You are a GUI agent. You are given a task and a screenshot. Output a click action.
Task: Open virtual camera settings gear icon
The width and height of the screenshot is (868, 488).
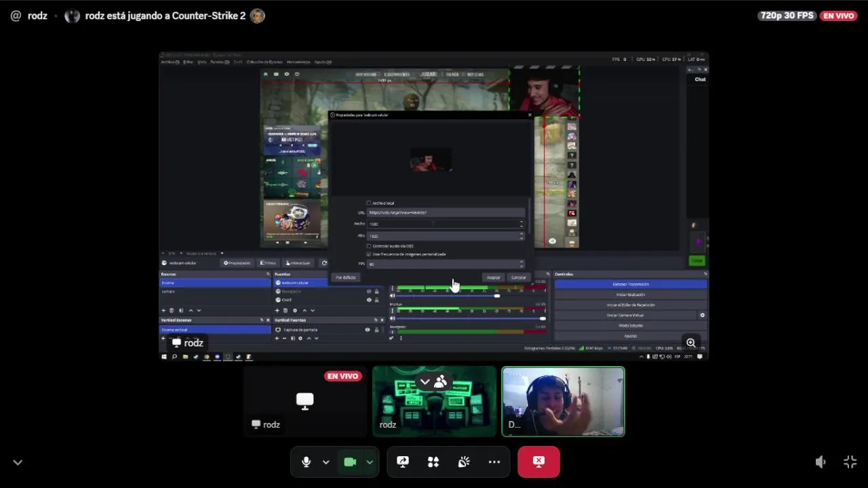(x=703, y=315)
